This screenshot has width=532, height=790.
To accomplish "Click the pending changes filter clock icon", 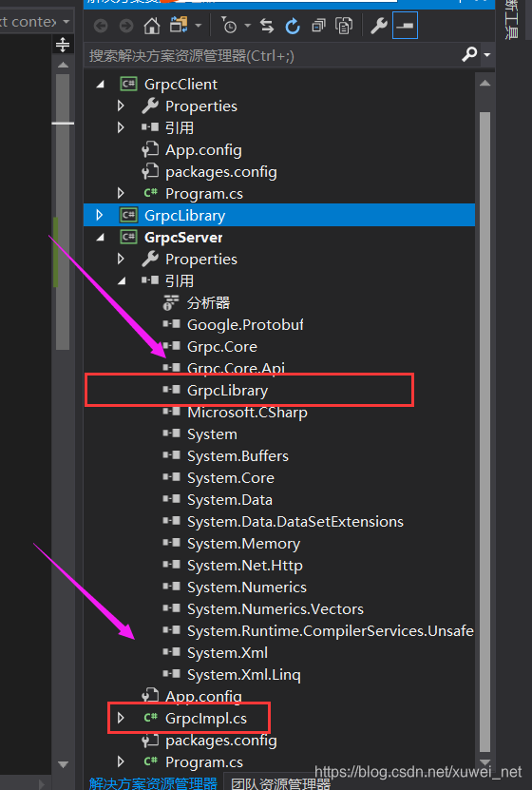I will (x=229, y=25).
